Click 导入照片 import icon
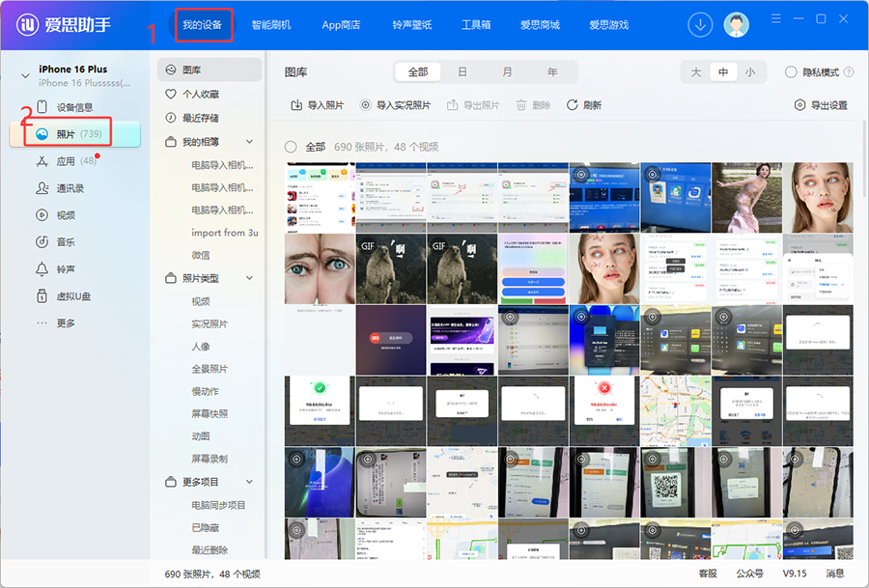Viewport: 869px width, 588px height. [x=296, y=104]
